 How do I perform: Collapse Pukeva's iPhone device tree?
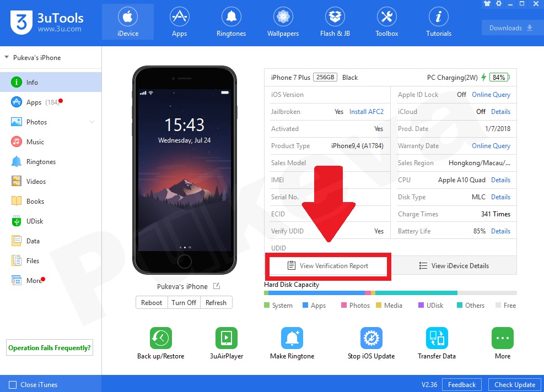pos(6,57)
